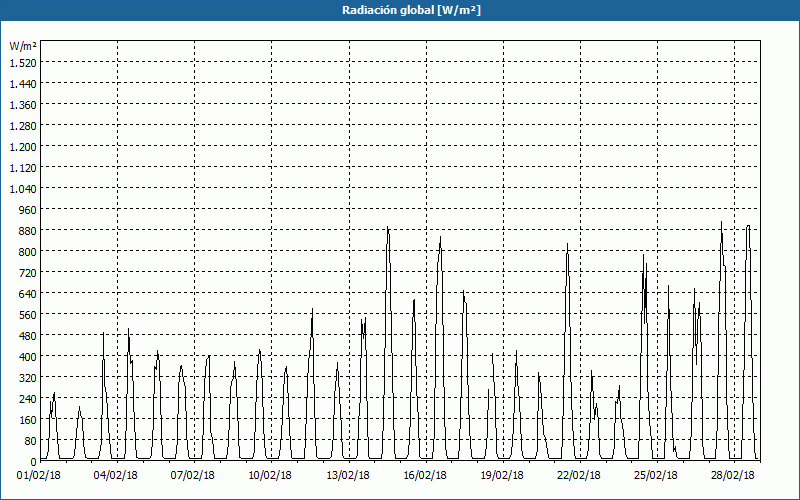
Task: Select the 480 y-axis value
Action: point(28,335)
